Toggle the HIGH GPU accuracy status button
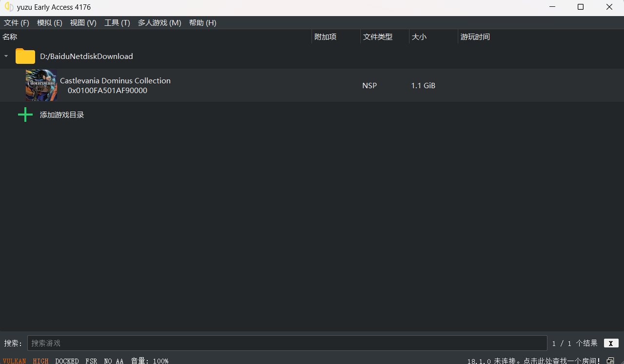 41,361
